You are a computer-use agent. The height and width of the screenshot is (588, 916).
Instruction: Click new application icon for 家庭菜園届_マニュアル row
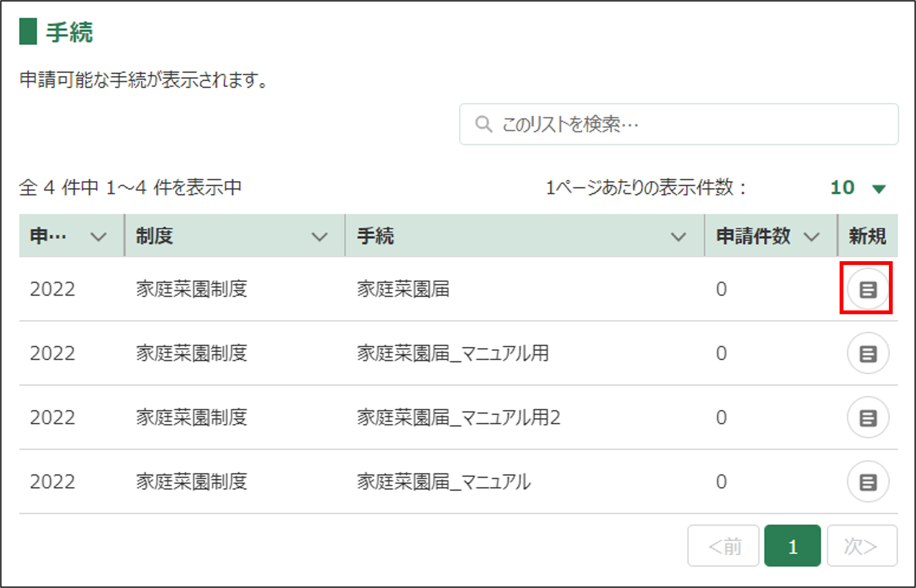click(867, 481)
